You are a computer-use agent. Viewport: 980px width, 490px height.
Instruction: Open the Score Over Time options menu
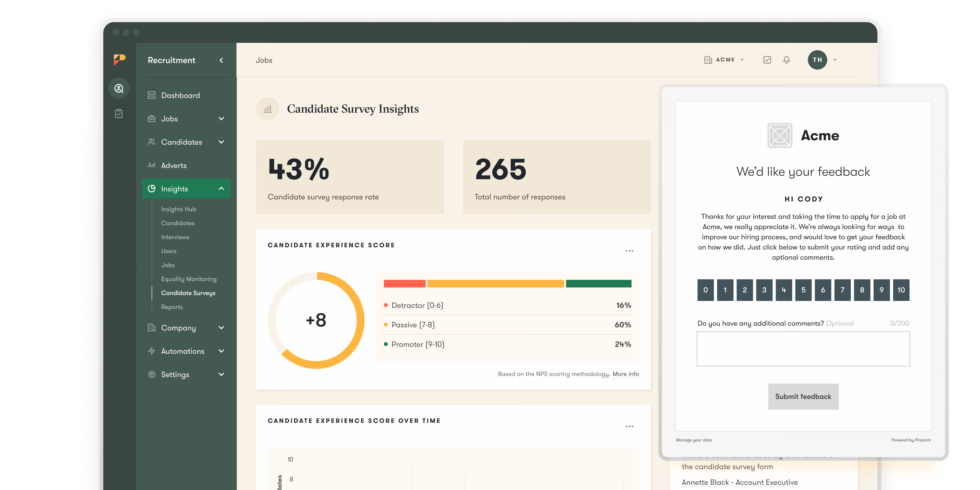pos(629,426)
